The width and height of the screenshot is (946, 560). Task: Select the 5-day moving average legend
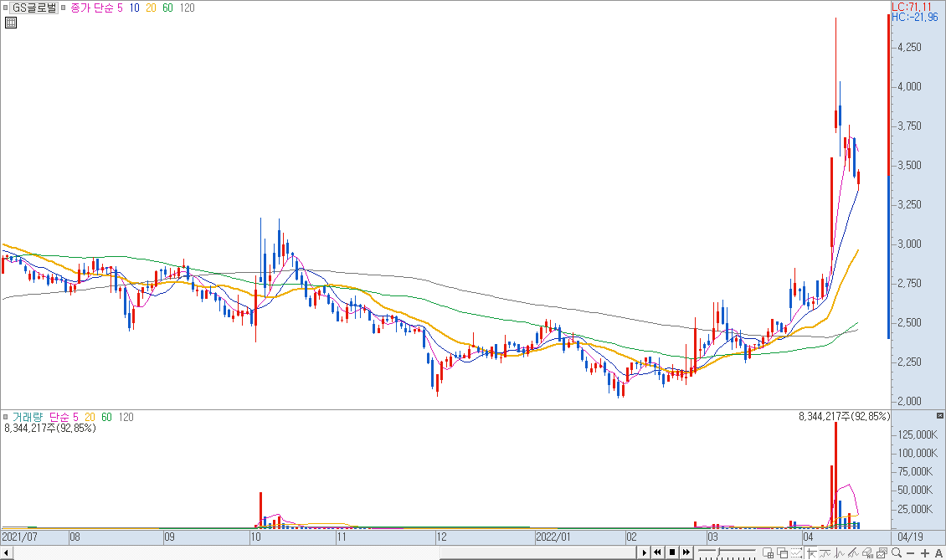(120, 8)
